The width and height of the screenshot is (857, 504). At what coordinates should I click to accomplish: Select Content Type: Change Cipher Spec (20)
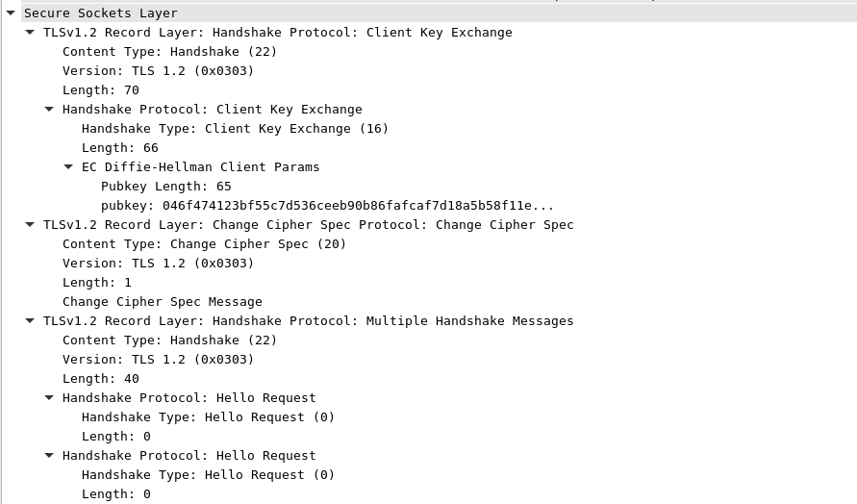point(204,244)
